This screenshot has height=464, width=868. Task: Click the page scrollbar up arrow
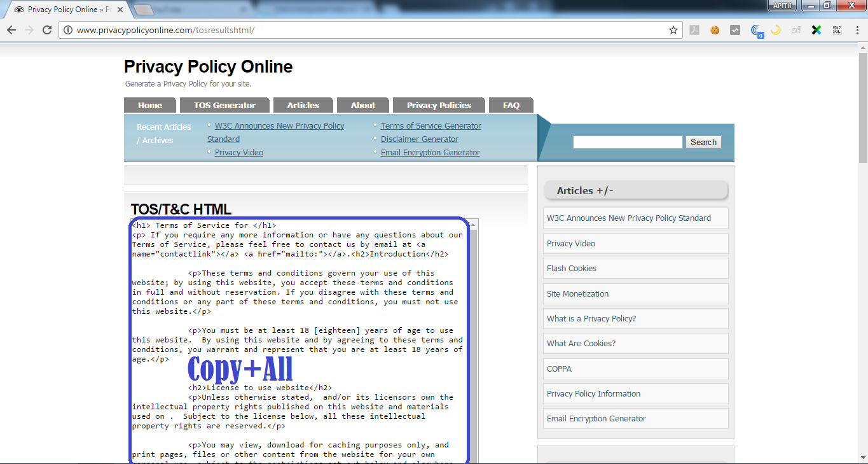point(863,48)
